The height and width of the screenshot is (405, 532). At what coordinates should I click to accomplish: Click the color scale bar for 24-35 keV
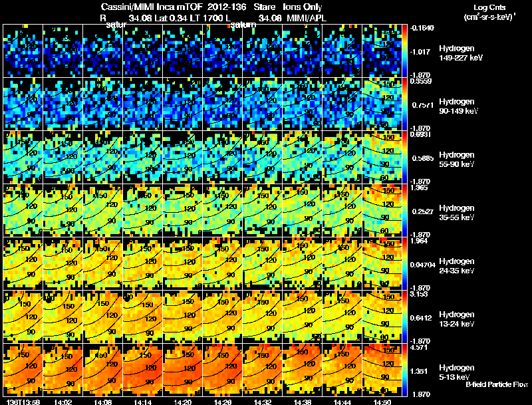(404, 263)
